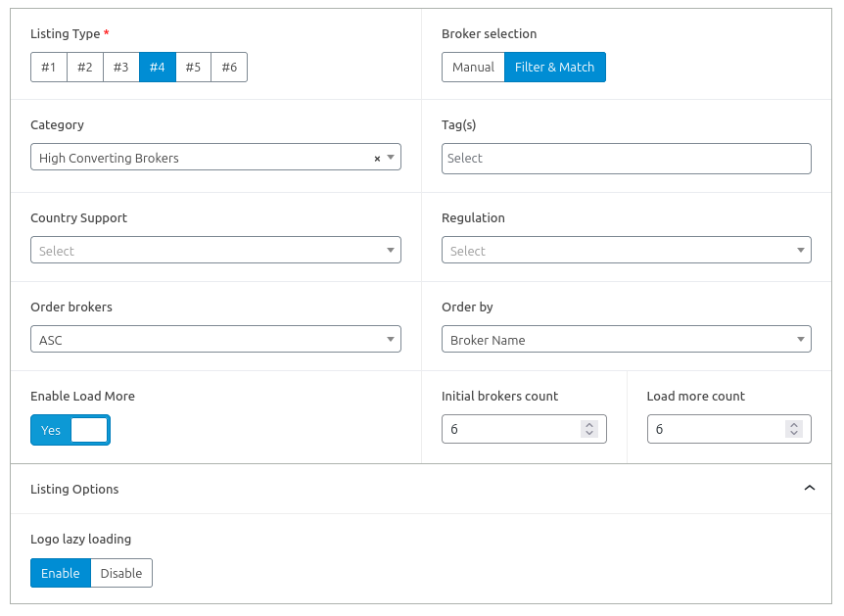This screenshot has height=616, width=844.
Task: Select listing type #2
Action: [85, 67]
